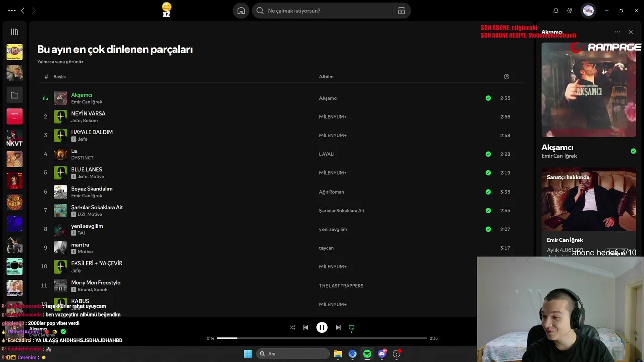Toggle saved check on yeni sevgilim row
This screenshot has width=644, height=362.
point(488,229)
